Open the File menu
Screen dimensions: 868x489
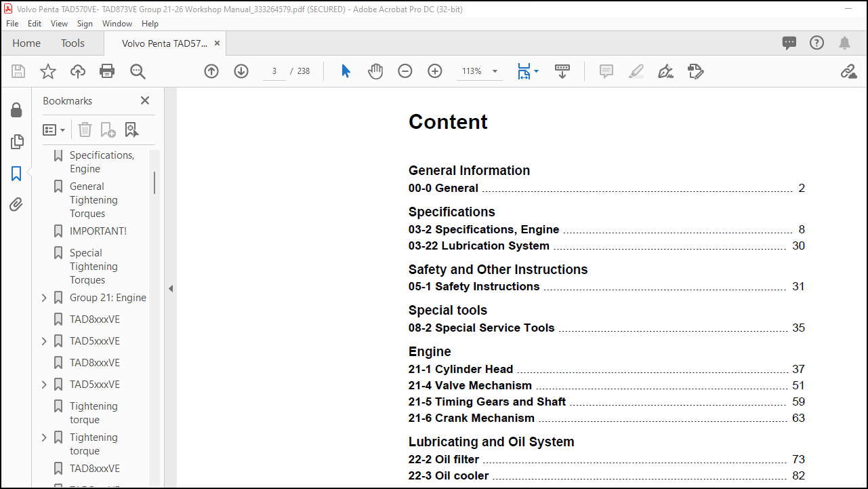[12, 23]
